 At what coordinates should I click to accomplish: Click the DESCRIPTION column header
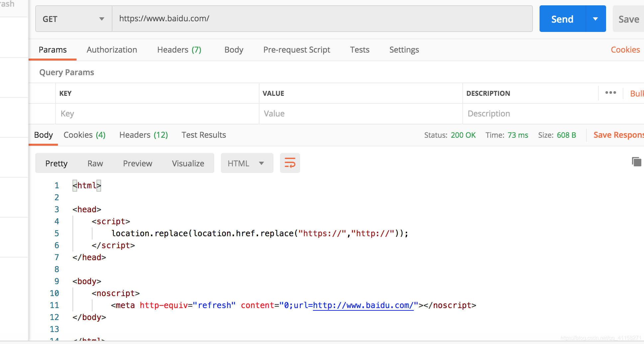pos(488,93)
